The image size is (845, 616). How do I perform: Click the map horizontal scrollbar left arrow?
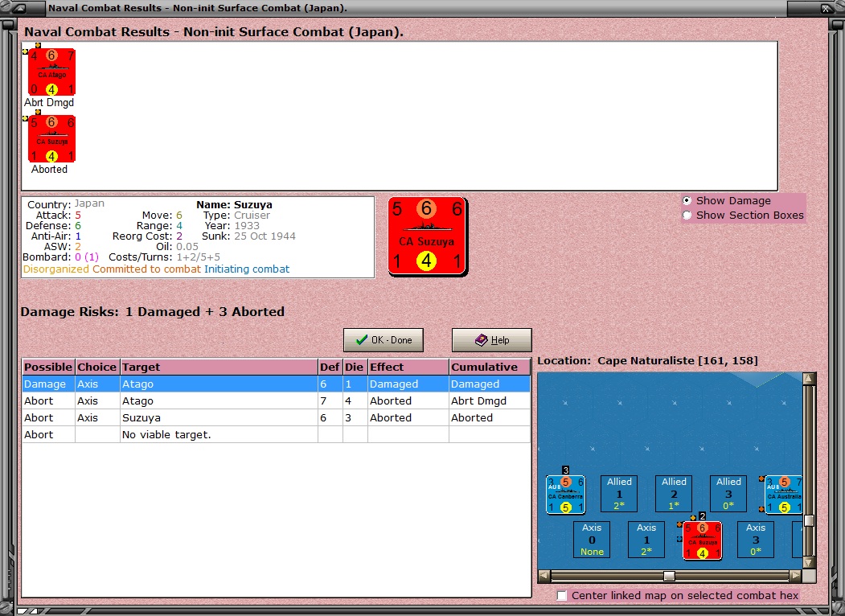(x=544, y=576)
